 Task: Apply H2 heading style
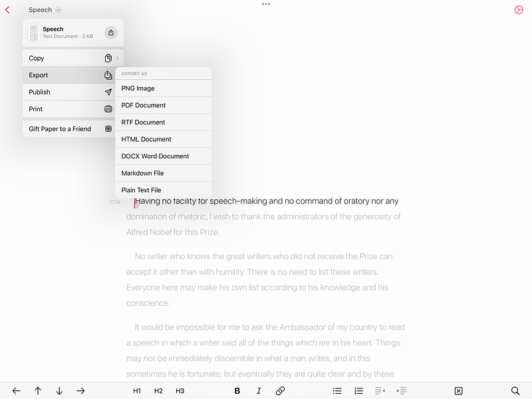(x=158, y=391)
